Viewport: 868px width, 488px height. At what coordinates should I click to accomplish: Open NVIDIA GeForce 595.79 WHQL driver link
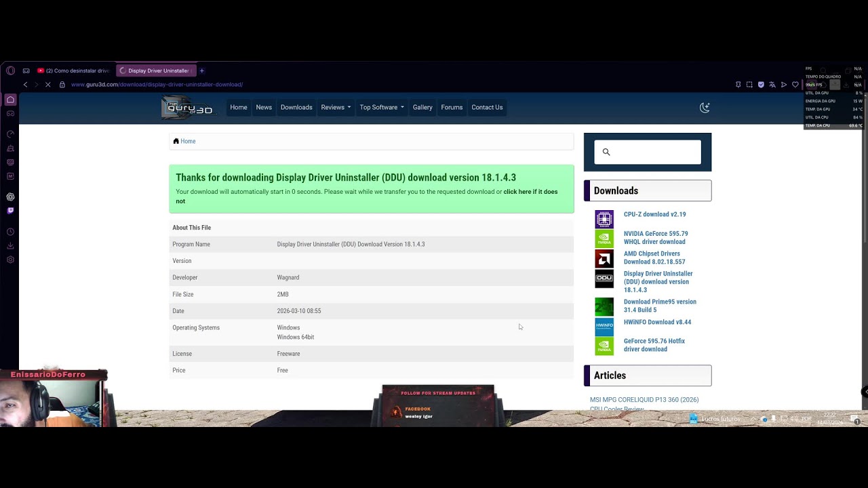click(656, 237)
